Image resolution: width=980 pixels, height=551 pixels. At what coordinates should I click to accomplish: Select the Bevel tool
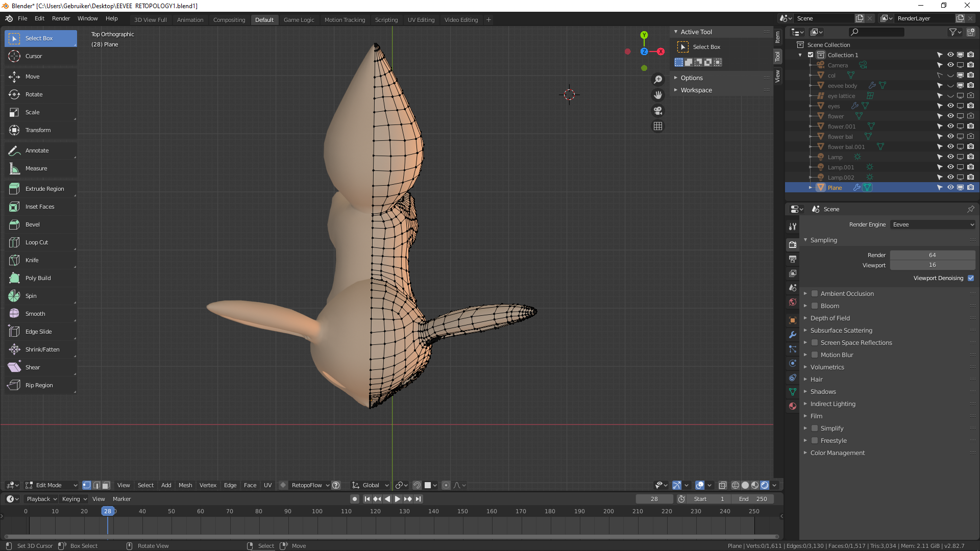(x=32, y=224)
